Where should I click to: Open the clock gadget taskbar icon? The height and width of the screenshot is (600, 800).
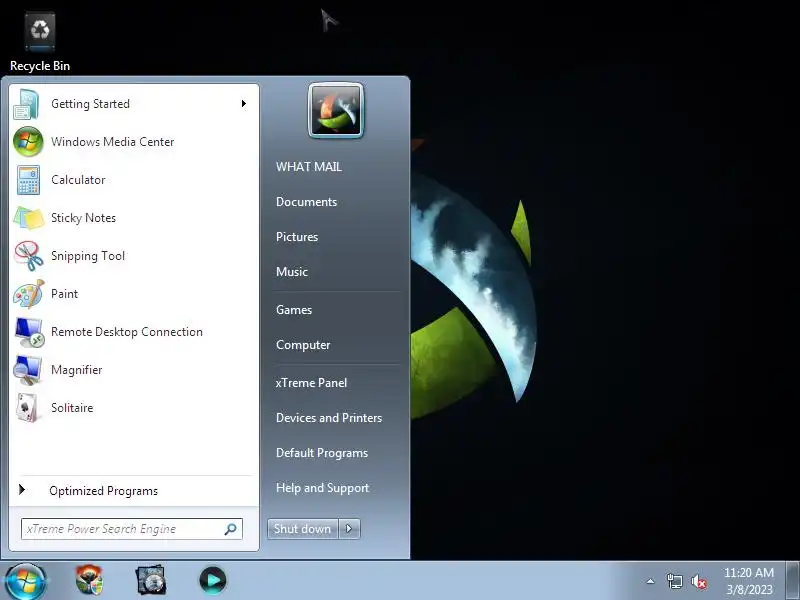coord(151,580)
